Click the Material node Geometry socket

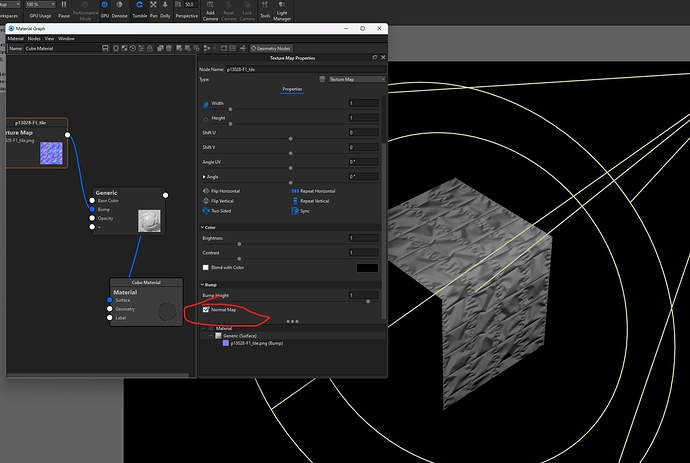pos(110,309)
